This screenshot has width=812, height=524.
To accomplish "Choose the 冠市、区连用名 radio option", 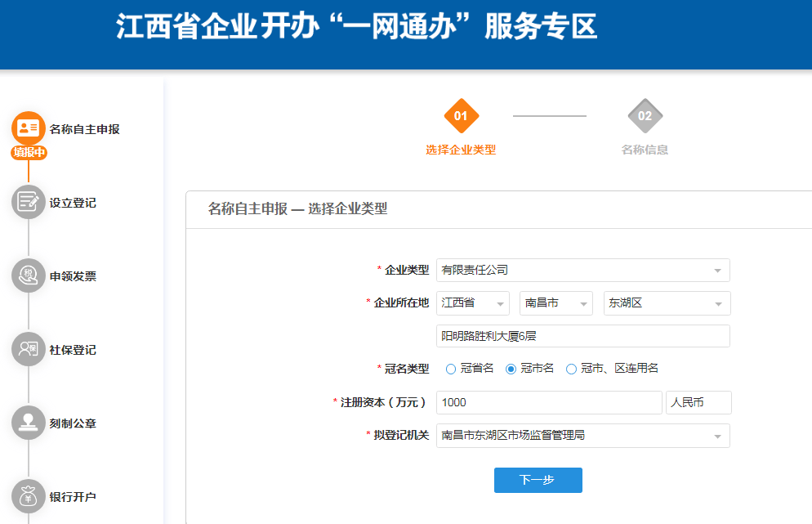I will pos(572,368).
